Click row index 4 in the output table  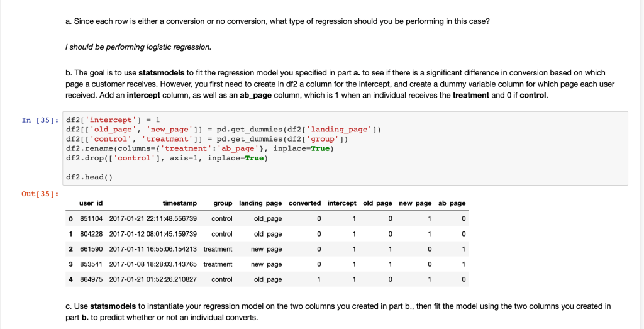pyautogui.click(x=70, y=279)
